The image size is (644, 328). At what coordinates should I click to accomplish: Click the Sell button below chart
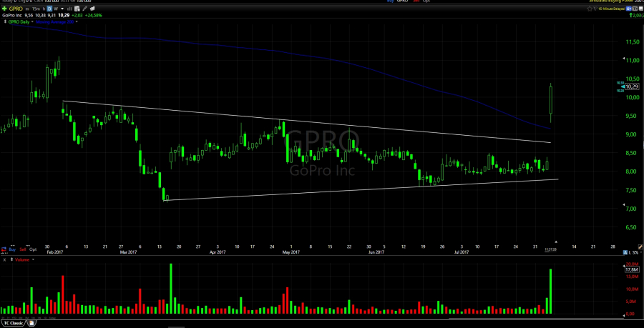[x=21, y=249]
